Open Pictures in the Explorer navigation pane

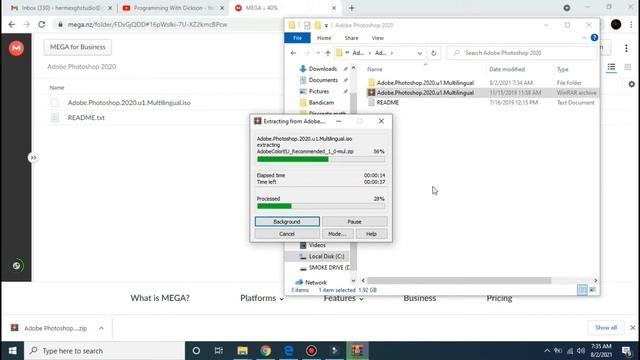(319, 91)
